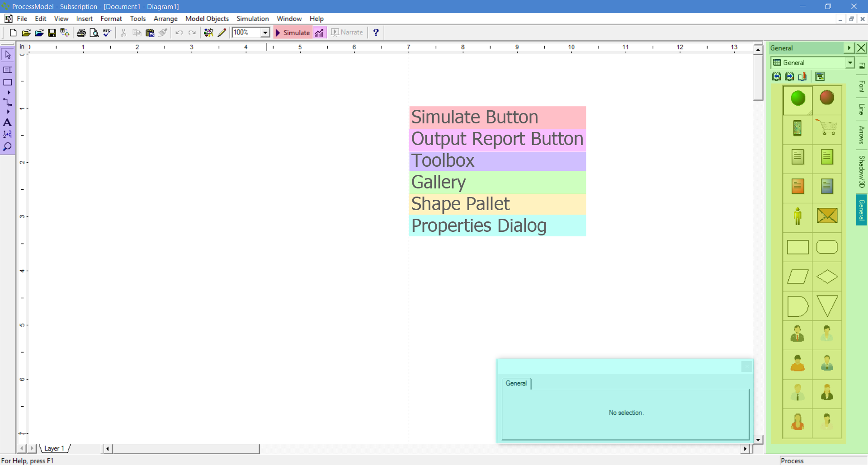
Task: Click the blue question mark Help icon
Action: [376, 33]
